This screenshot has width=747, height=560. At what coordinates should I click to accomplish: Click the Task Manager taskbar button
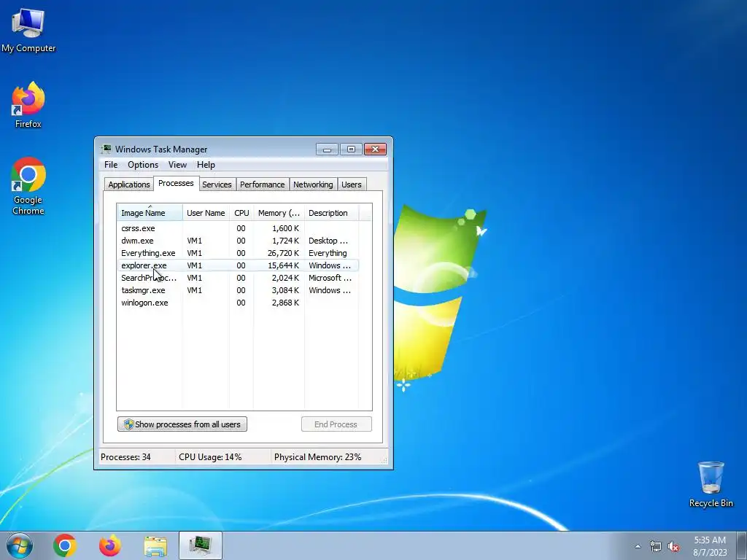201,545
